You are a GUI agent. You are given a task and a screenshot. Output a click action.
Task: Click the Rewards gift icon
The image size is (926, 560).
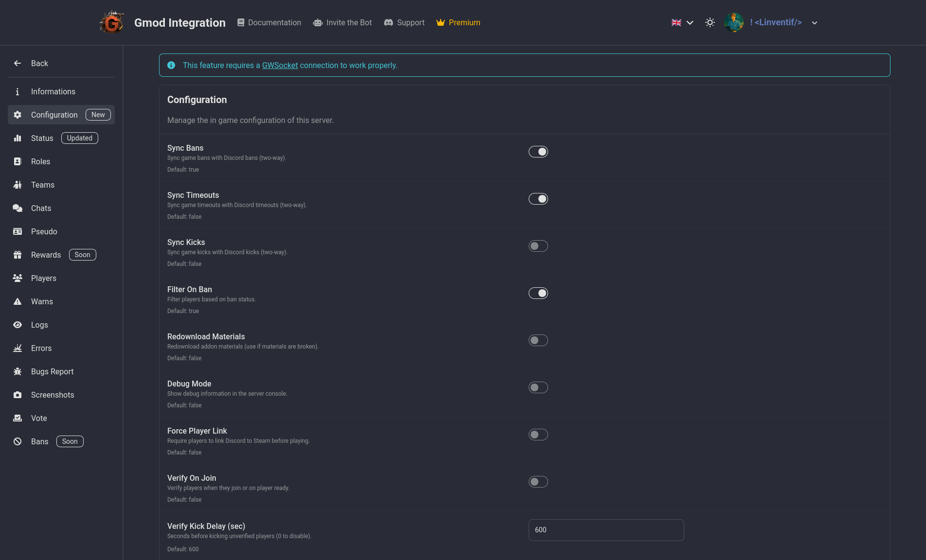tap(18, 255)
